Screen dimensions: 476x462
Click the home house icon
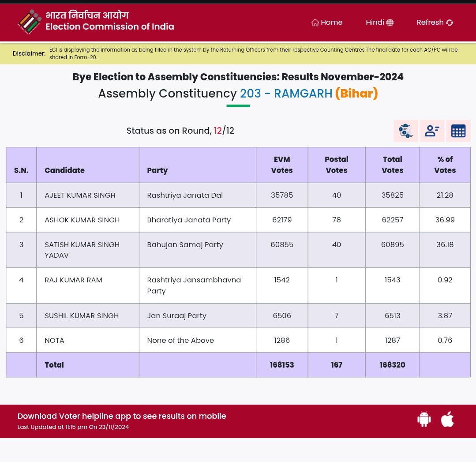[x=315, y=23]
